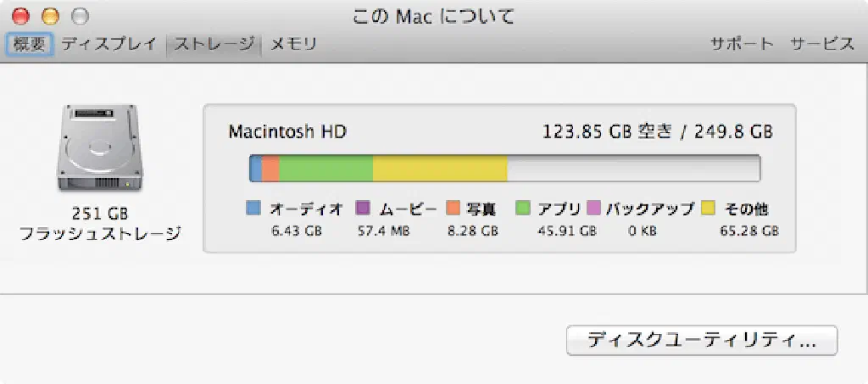
Task: Click the purple ムービー legend swatch
Action: [x=363, y=208]
